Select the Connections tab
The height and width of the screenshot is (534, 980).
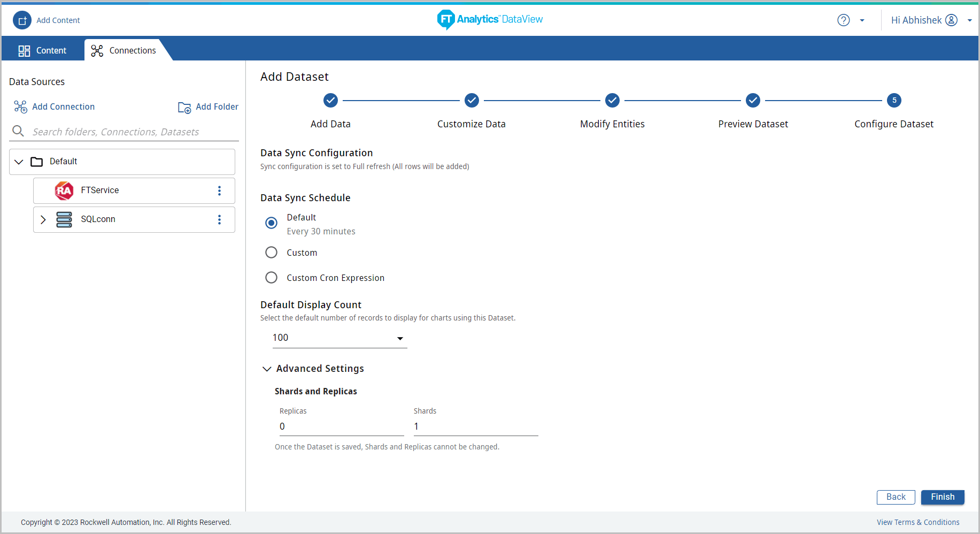124,50
